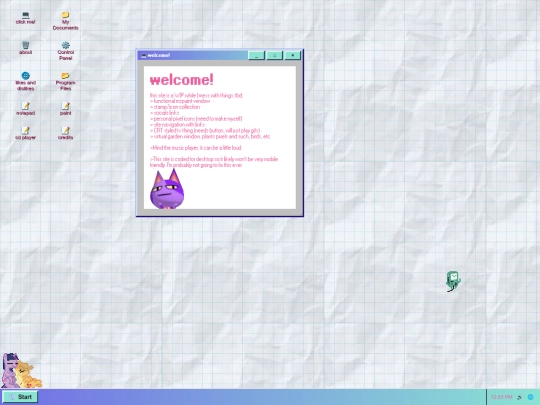Minimize the welcome window
This screenshot has width=540, height=405.
point(257,55)
